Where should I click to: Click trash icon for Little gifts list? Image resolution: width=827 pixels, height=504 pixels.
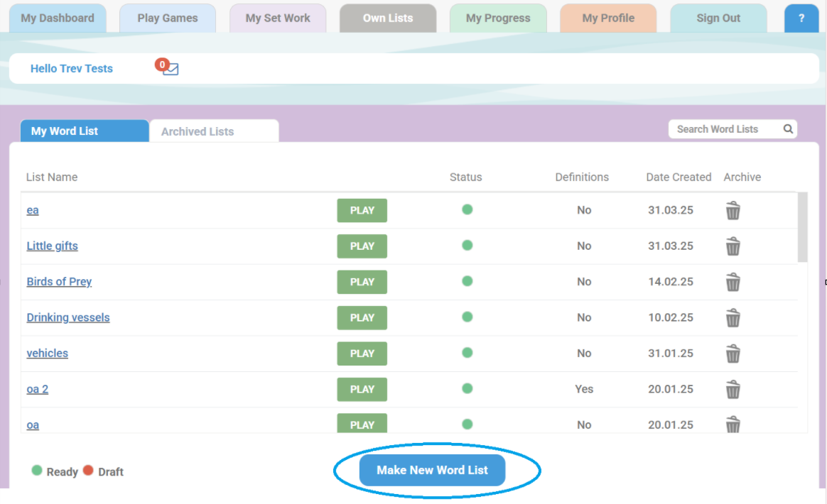point(733,246)
